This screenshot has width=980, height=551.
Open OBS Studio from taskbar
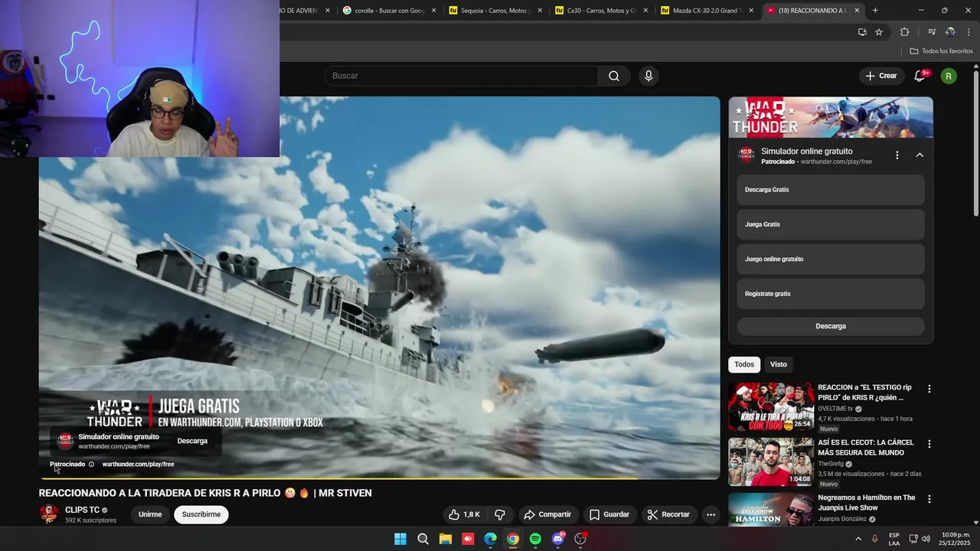[580, 539]
